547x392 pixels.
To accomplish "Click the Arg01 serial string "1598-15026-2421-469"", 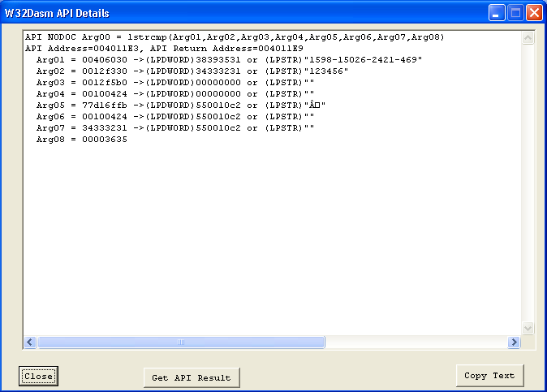I will pos(363,60).
